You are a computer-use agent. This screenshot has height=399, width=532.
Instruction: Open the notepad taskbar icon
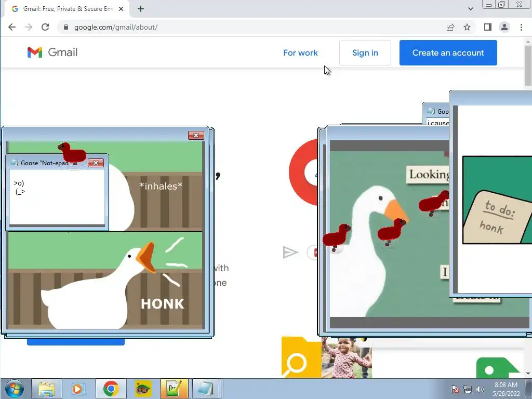(205, 389)
